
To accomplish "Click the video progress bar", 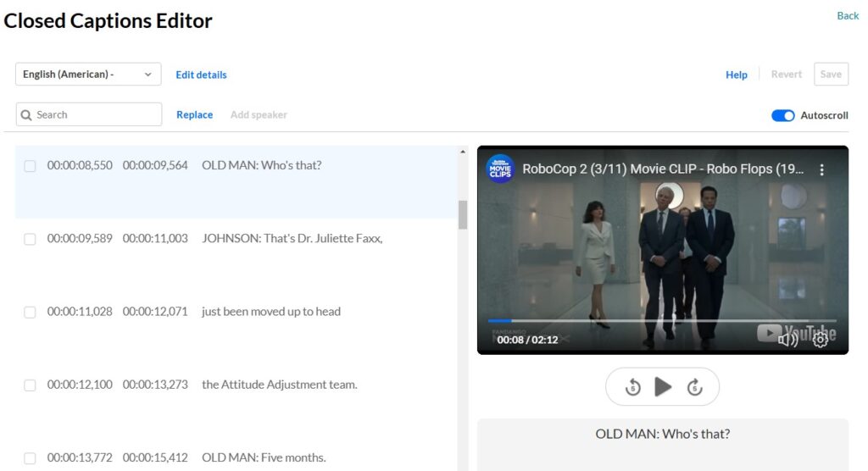I will 662,320.
